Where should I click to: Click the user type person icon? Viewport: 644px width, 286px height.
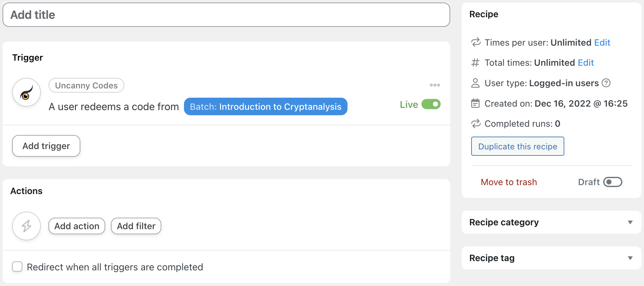pyautogui.click(x=475, y=83)
